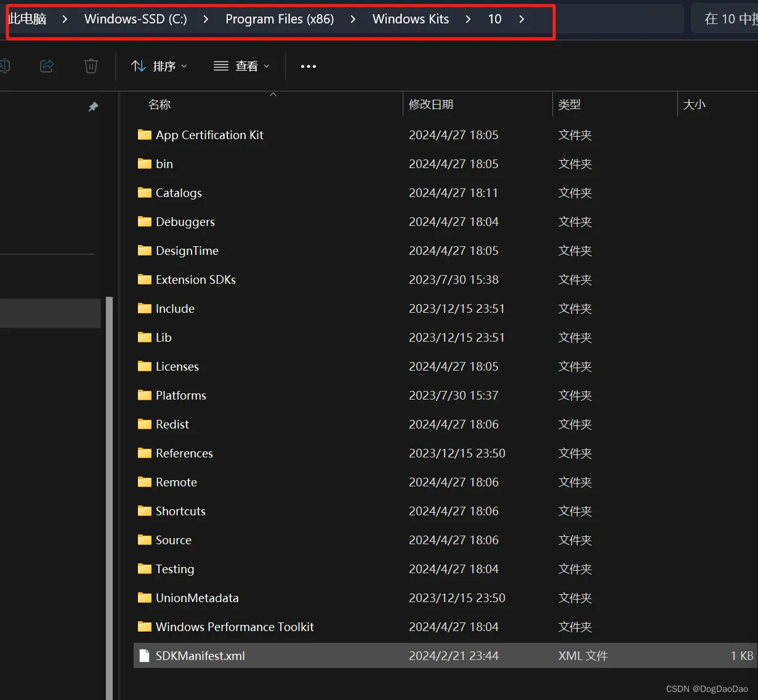Click date 2023/12/15 23:50 of References
This screenshot has width=758, height=700.
click(457, 453)
